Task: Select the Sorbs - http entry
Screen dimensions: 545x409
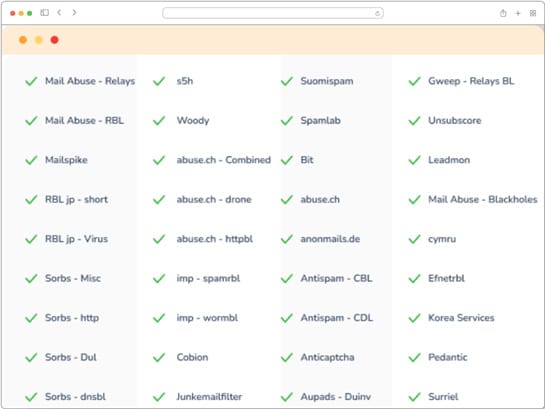Action: [72, 318]
